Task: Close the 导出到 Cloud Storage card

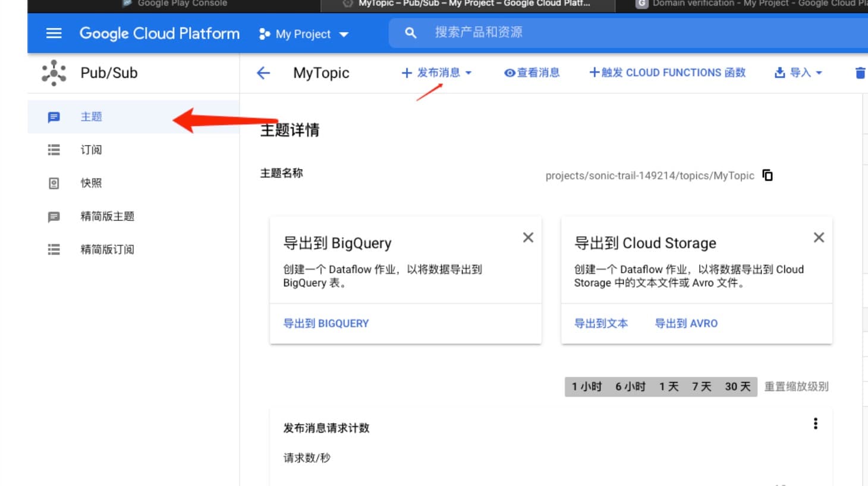Action: click(819, 238)
